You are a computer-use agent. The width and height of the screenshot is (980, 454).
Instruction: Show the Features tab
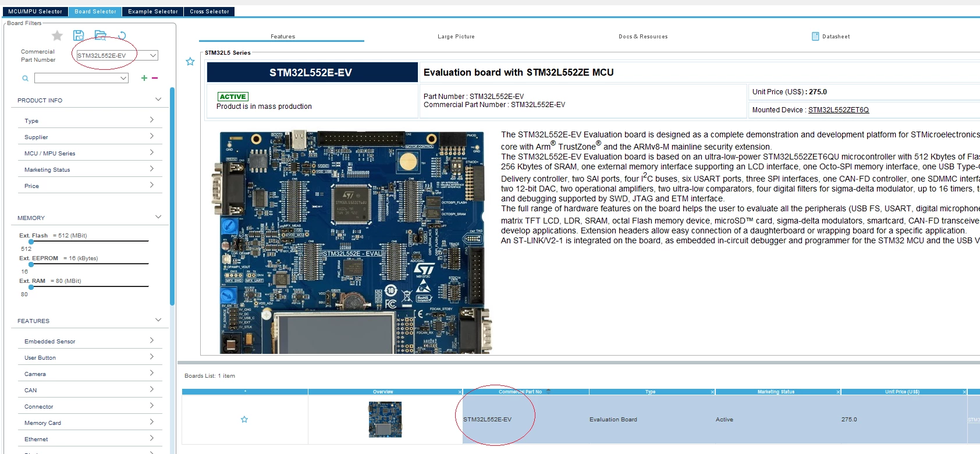tap(282, 37)
